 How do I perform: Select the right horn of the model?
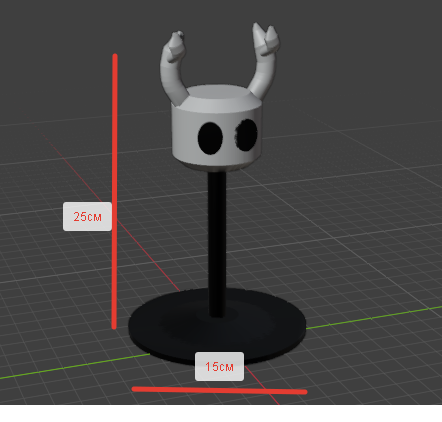click(x=266, y=63)
